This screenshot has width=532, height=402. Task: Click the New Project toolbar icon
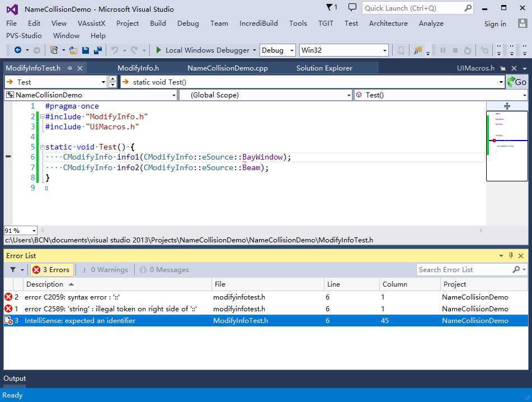(x=54, y=50)
